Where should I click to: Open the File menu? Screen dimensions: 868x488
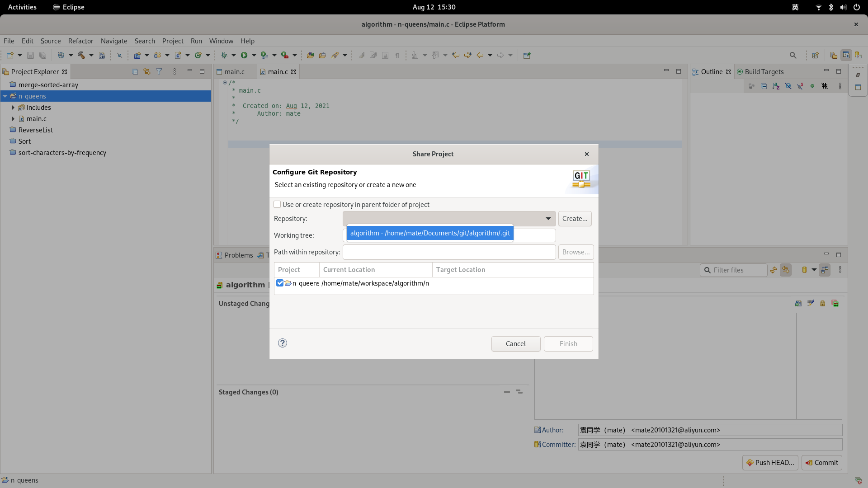pos(9,41)
